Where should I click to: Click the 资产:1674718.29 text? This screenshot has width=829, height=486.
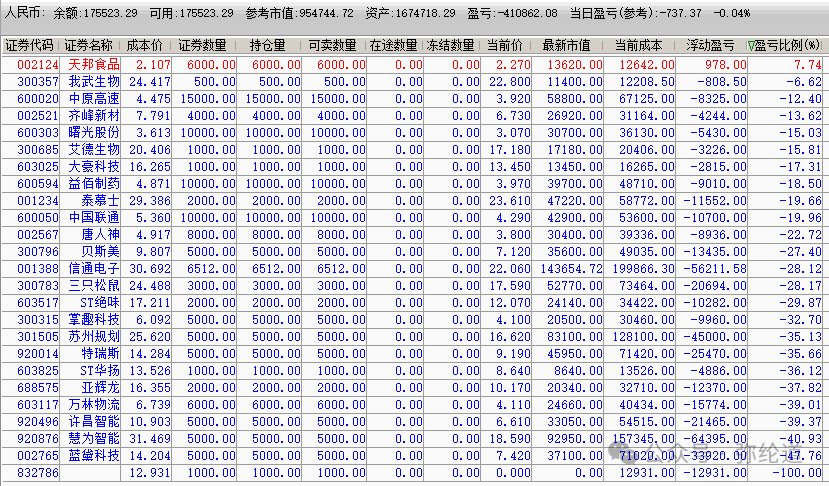tap(410, 13)
